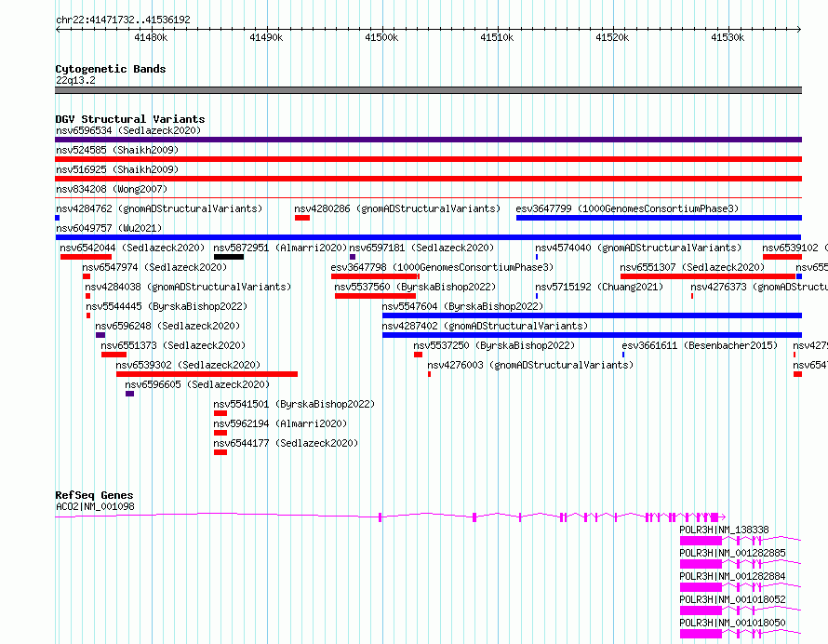Select the ACO2|NM_001098 gene label
Viewport: 828px width, 644px height.
tap(95, 506)
